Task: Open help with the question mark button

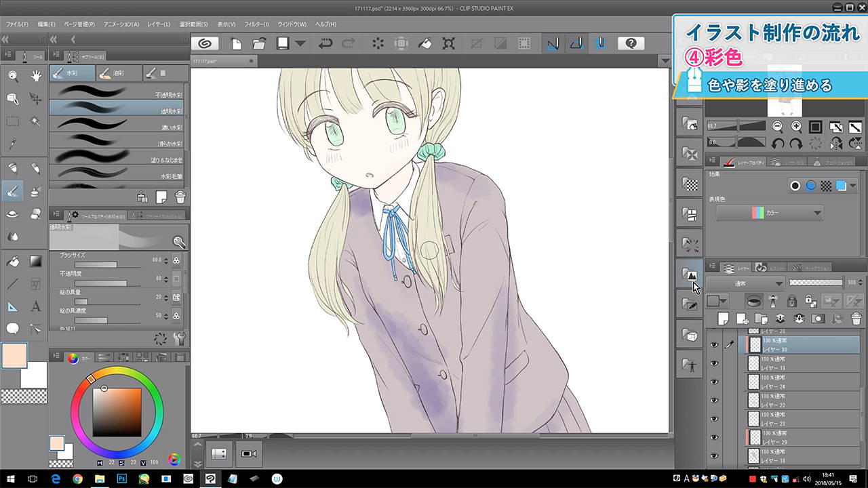Action: pyautogui.click(x=631, y=43)
